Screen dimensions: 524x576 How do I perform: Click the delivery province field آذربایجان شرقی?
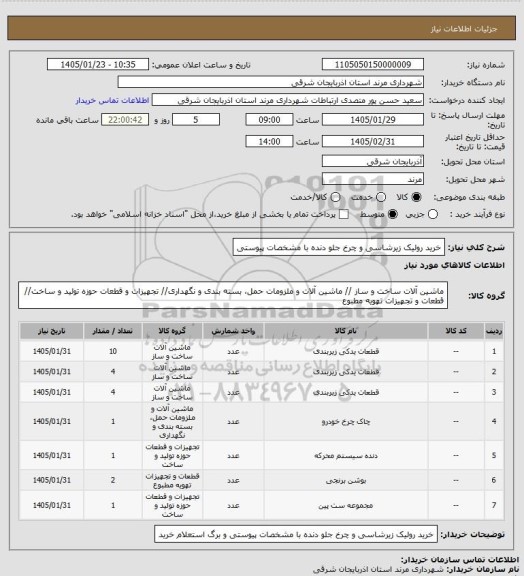[x=373, y=161]
